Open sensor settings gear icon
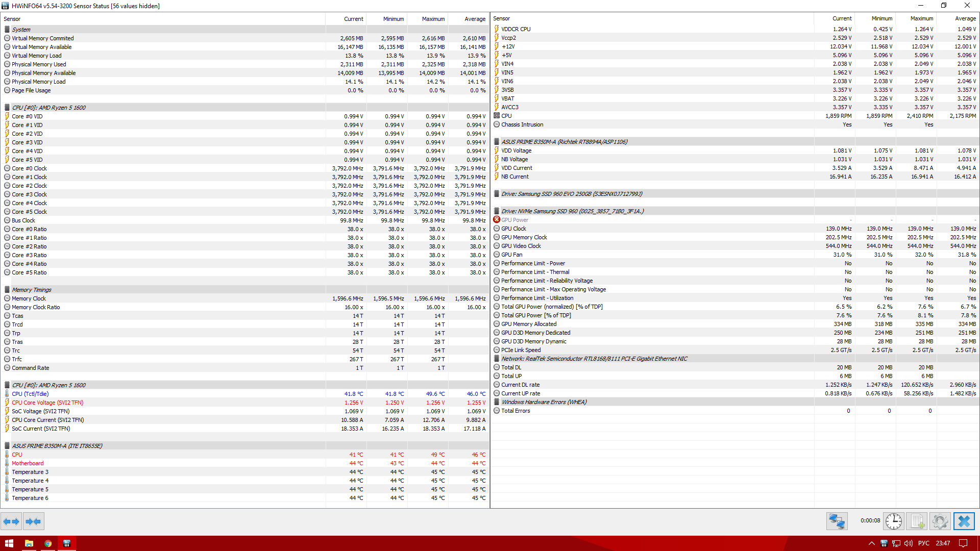Screen dimensions: 980x551 click(x=940, y=521)
